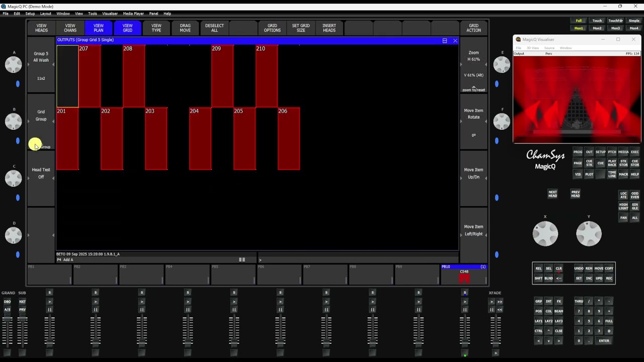Click the INSERT HEADS soft button
644x362 pixels.
click(329, 28)
